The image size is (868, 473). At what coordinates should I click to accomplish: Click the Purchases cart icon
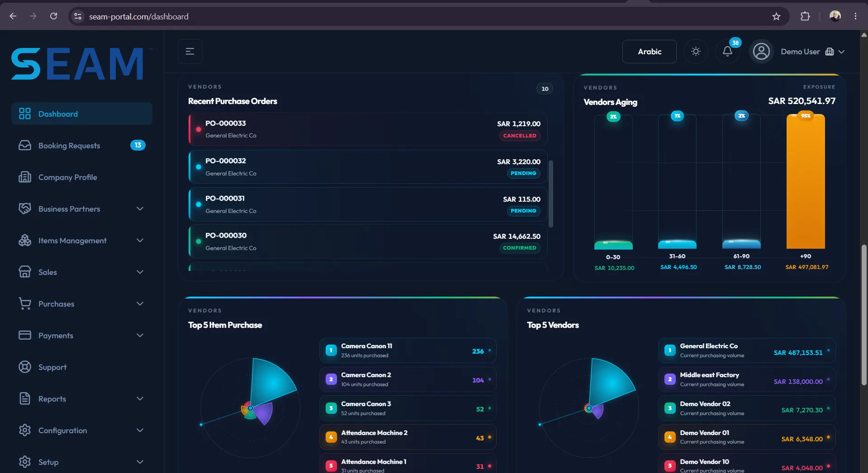pyautogui.click(x=25, y=303)
